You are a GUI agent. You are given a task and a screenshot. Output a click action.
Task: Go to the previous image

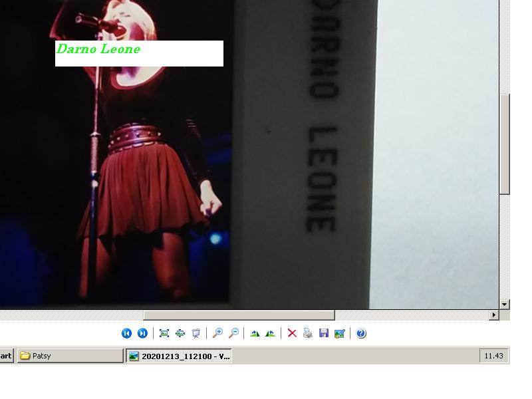click(126, 334)
